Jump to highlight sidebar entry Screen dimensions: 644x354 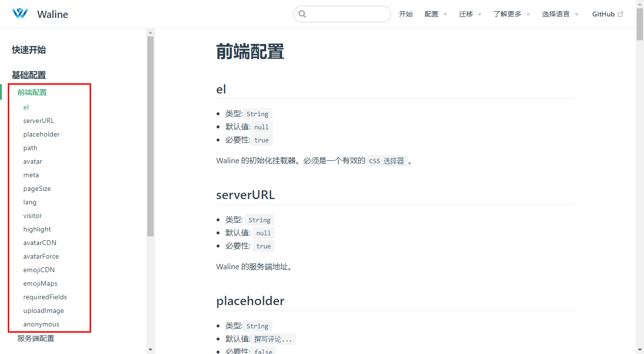tap(37, 229)
